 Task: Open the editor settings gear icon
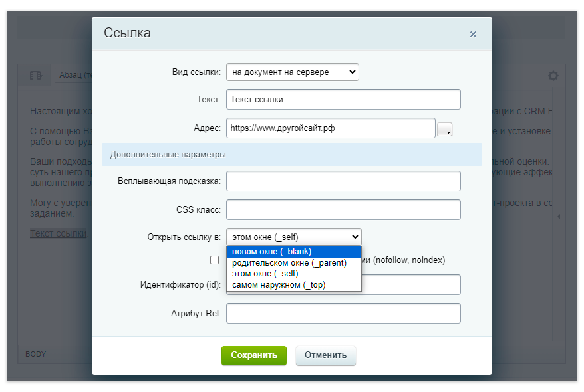[x=553, y=76]
